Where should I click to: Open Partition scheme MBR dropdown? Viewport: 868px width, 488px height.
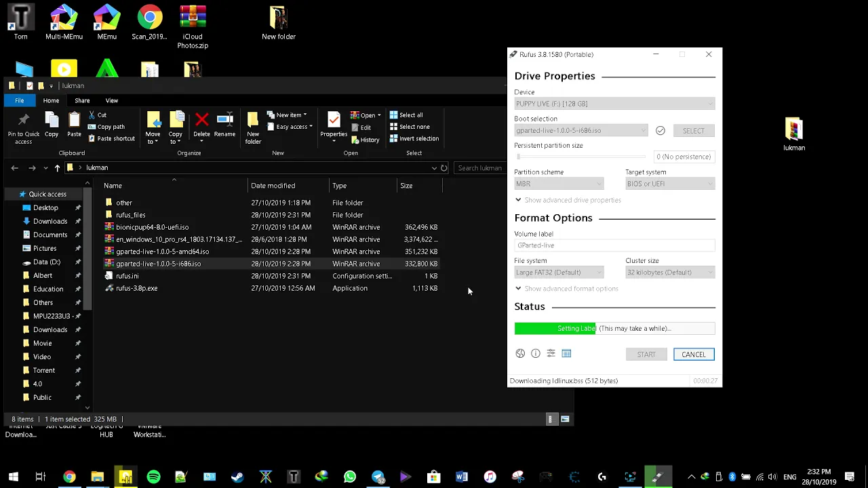tap(559, 184)
